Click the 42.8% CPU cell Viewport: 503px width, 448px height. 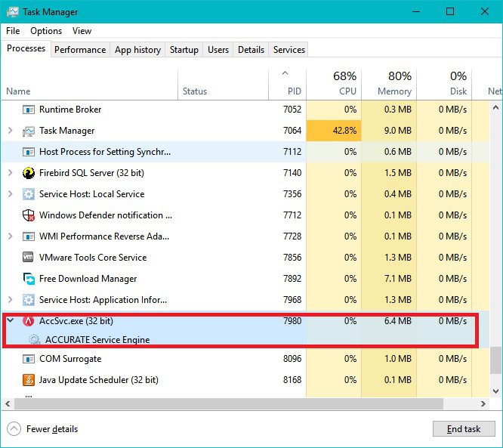334,131
